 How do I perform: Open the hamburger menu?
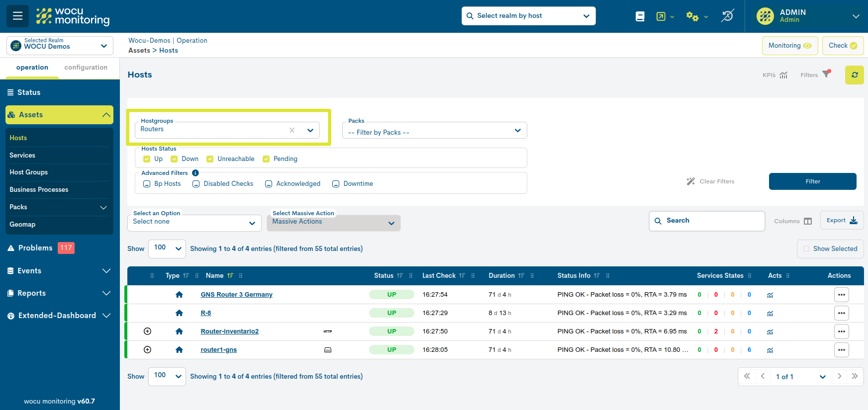click(x=17, y=16)
